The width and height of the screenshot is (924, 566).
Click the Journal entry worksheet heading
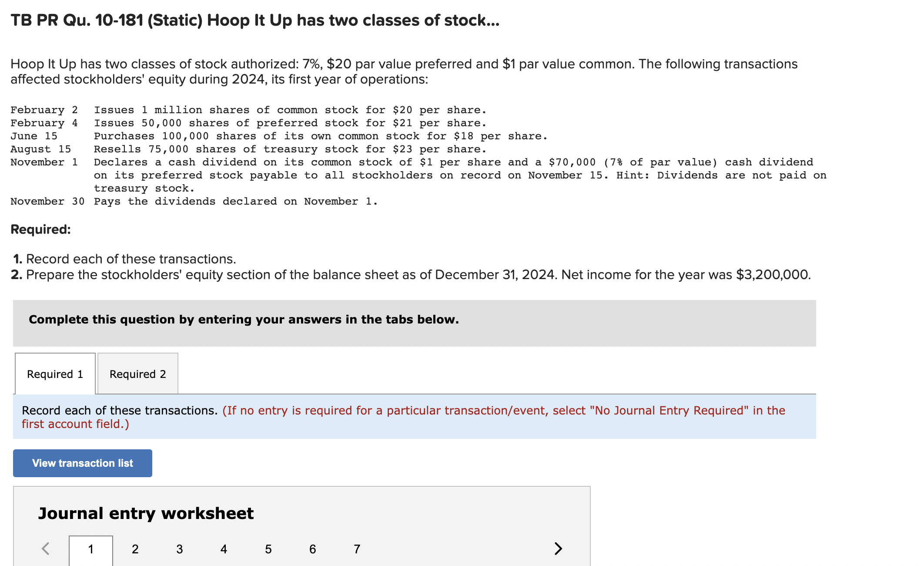146,513
